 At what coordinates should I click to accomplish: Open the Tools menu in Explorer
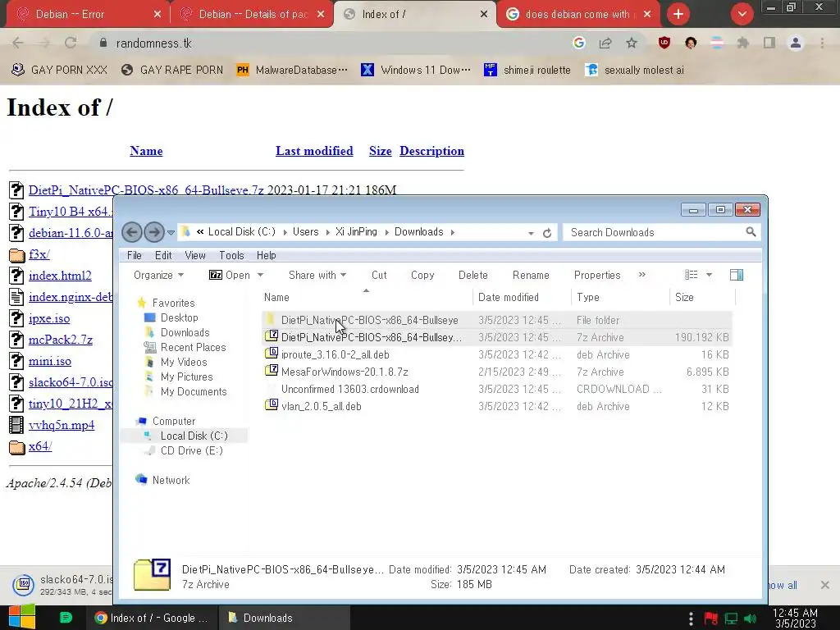[231, 256]
